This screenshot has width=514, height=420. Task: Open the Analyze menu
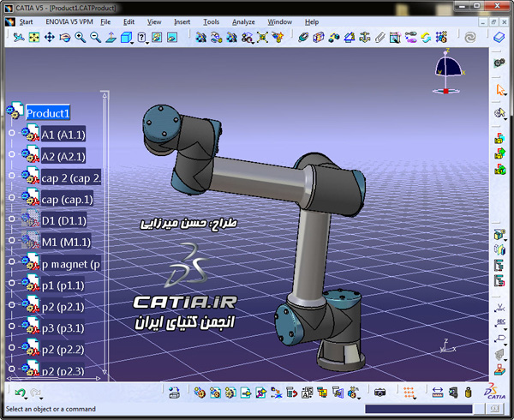(x=243, y=22)
